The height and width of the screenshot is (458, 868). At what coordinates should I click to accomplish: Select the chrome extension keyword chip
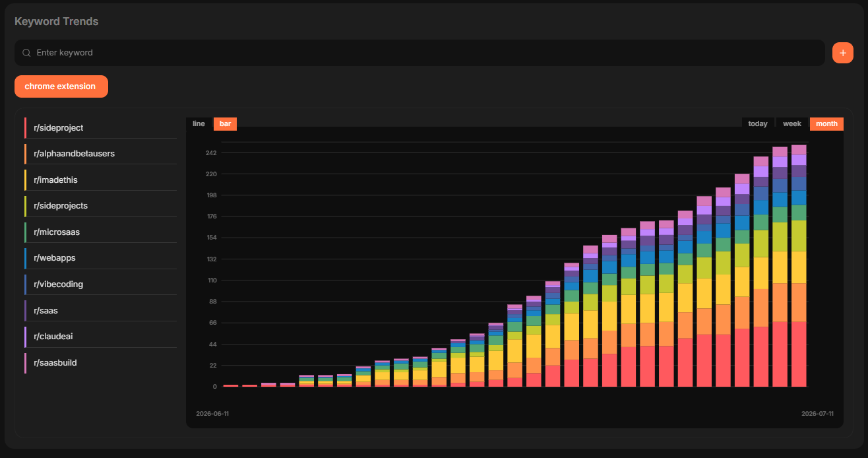tap(61, 86)
